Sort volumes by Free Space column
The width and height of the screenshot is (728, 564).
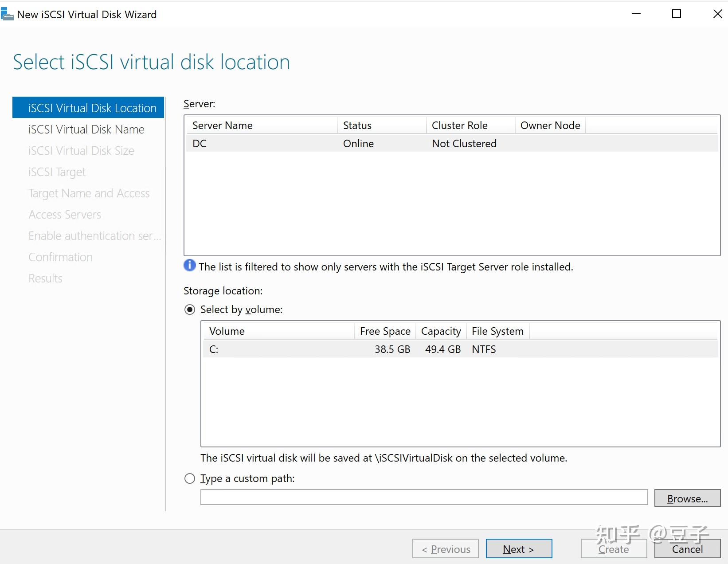click(x=385, y=331)
